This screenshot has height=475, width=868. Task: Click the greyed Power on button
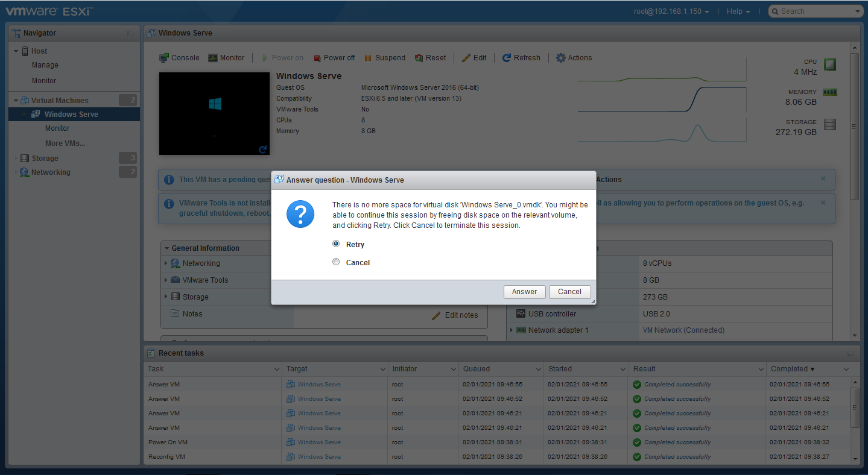(282, 58)
